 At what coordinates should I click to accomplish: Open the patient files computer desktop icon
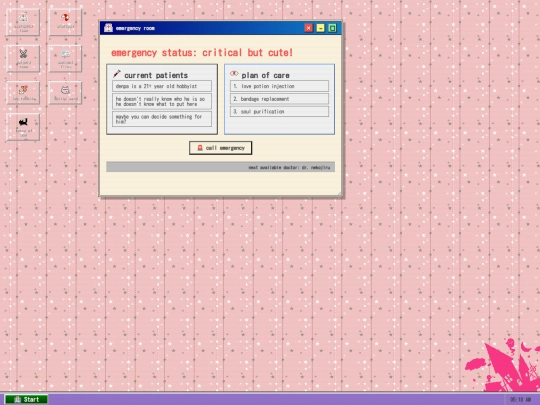click(x=65, y=59)
